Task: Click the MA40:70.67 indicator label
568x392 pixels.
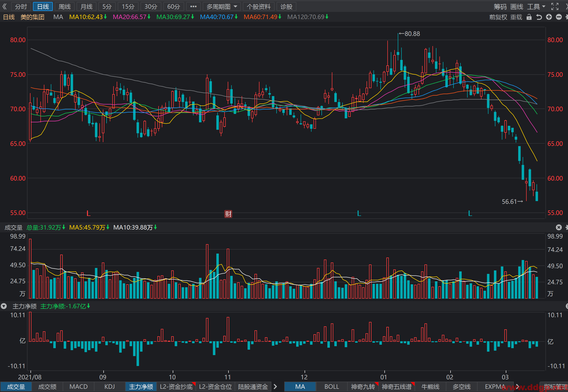Action: pos(219,17)
